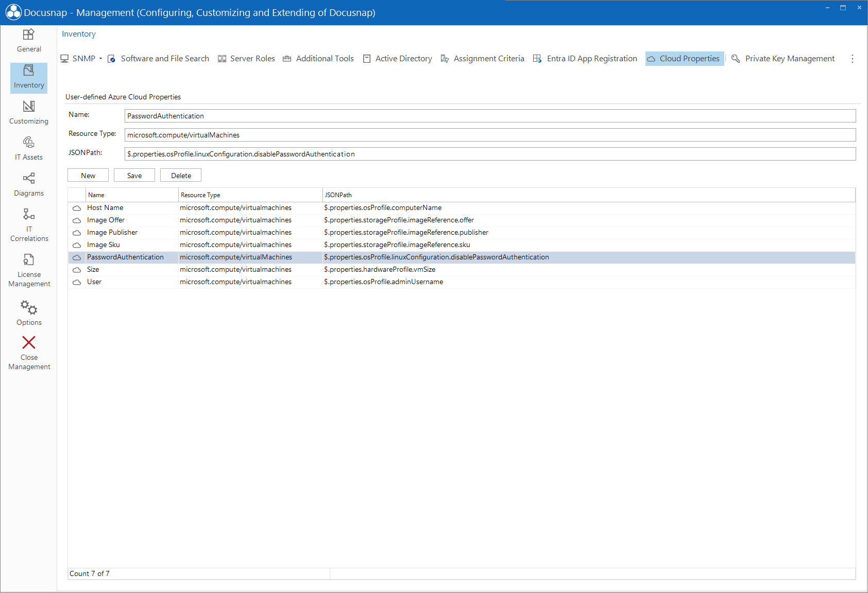Screen dimensions: 868x593
Task: Select the Image Offer row
Action: click(462, 220)
